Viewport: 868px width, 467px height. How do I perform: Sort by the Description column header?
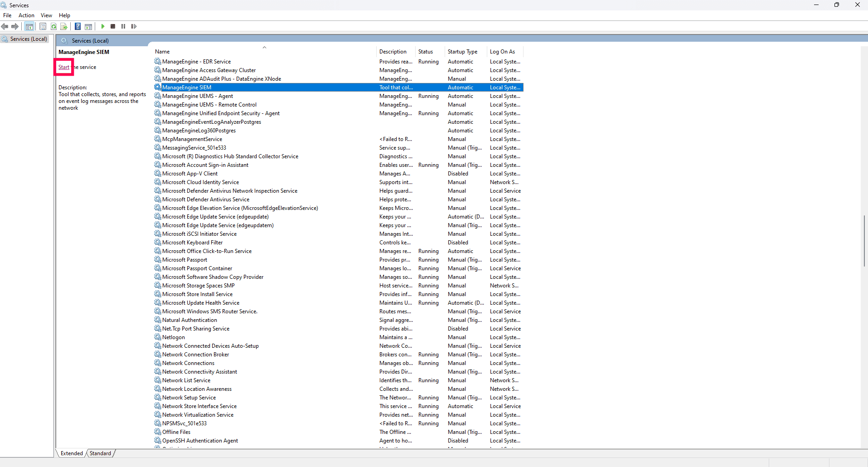click(396, 52)
